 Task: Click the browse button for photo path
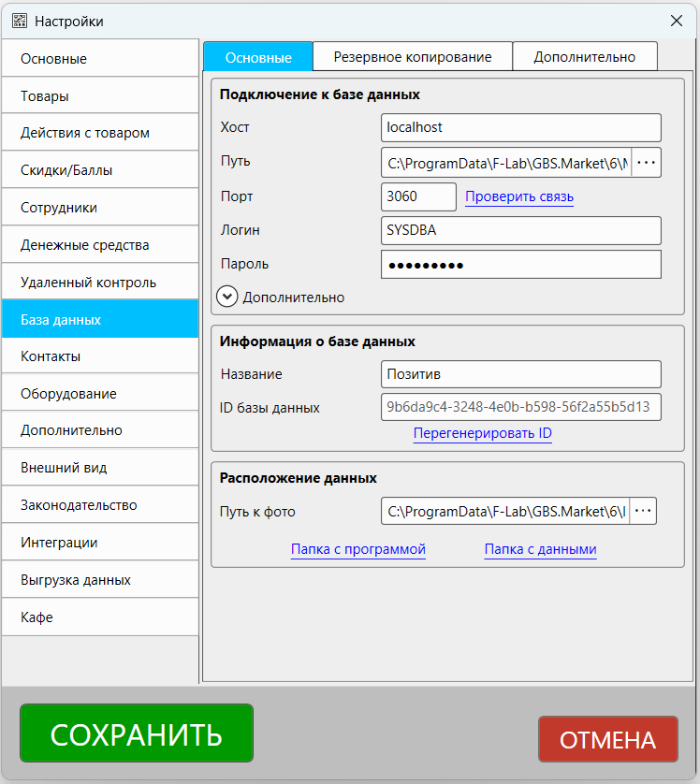tap(644, 511)
